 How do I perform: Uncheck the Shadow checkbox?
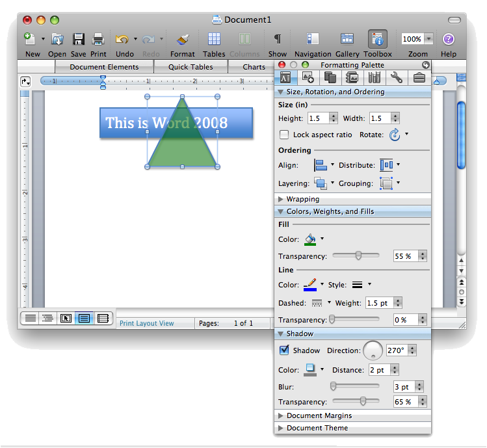[x=284, y=350]
